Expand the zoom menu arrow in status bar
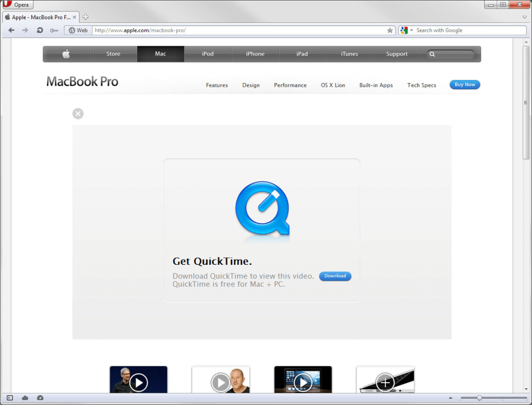The width and height of the screenshot is (532, 405). 450,398
